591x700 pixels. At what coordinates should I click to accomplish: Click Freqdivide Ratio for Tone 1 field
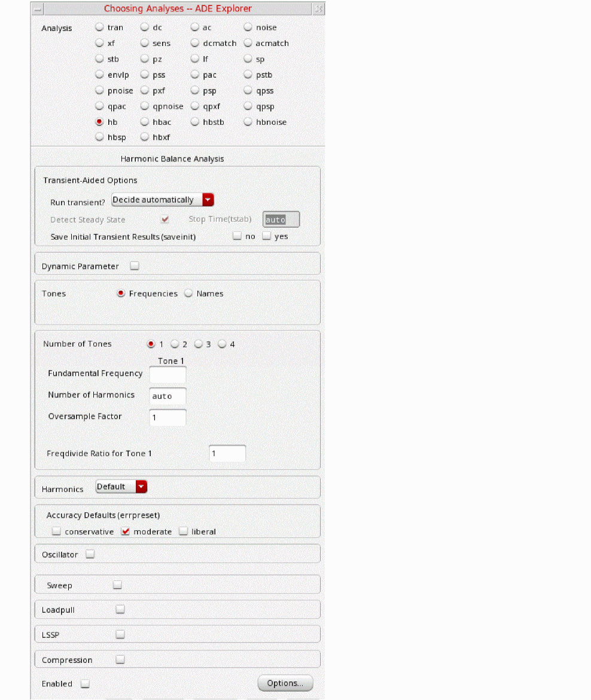pyautogui.click(x=227, y=453)
